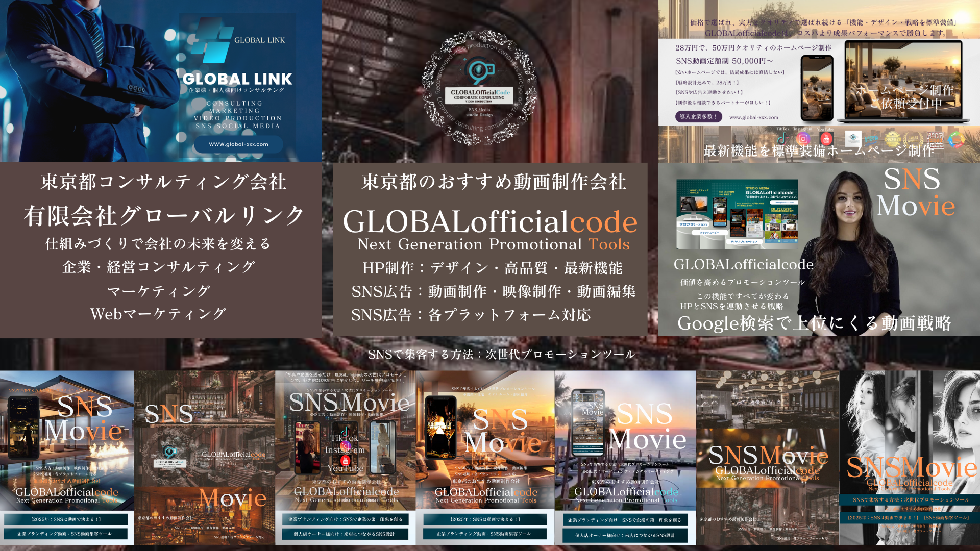Click the blue graffiti-style logo badge
The image size is (980, 551).
point(872,139)
